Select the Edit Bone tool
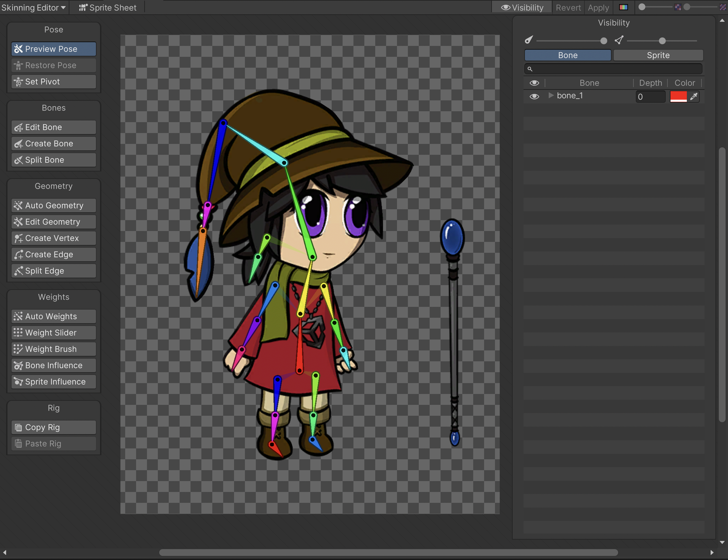This screenshot has width=728, height=560. pos(53,127)
